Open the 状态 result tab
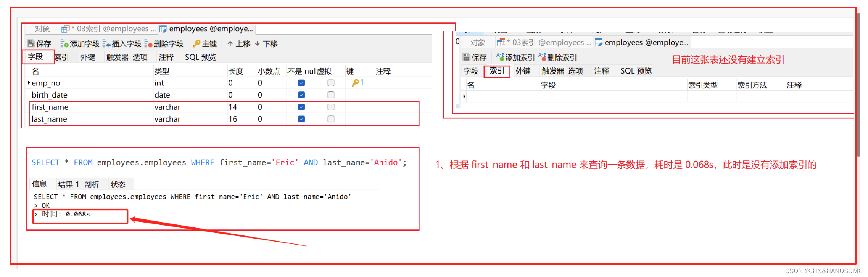The height and width of the screenshot is (277, 868). tap(118, 184)
